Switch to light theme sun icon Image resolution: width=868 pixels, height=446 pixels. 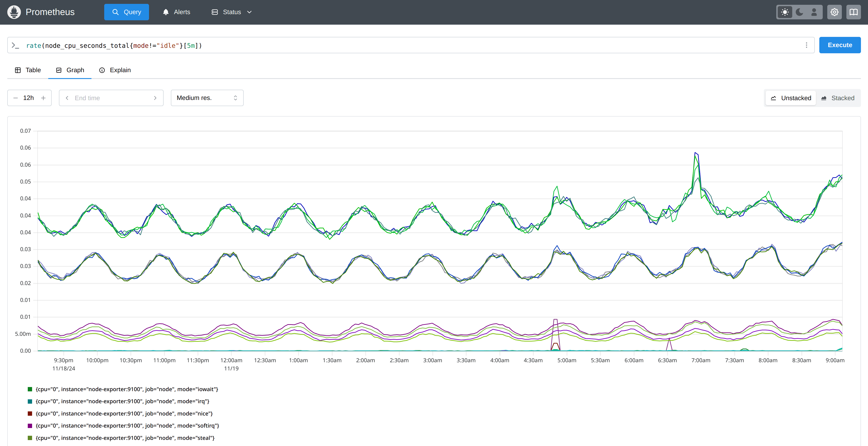click(x=785, y=12)
